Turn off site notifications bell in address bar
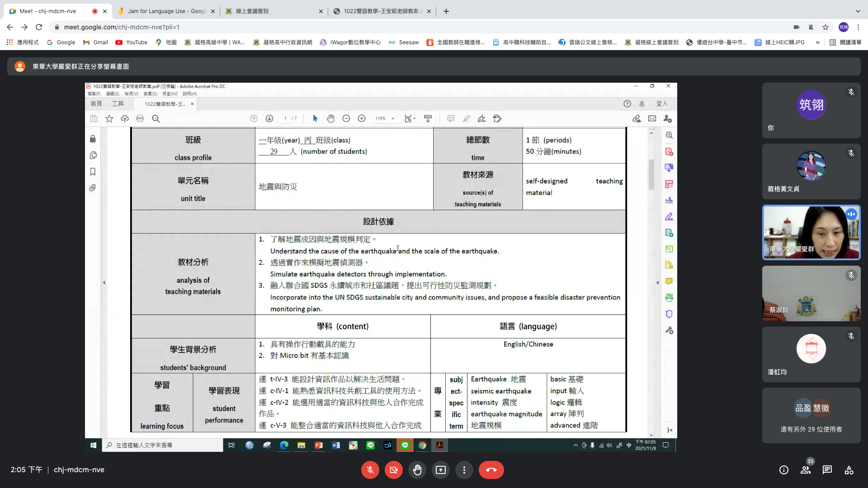 tap(811, 27)
